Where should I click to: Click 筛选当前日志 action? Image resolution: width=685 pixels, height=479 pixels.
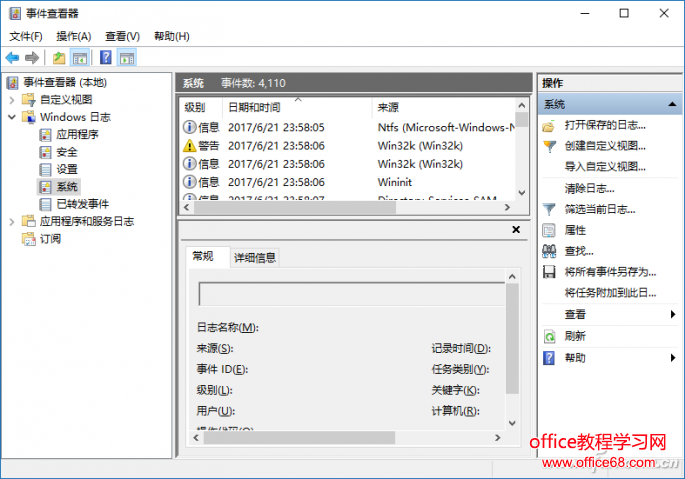point(599,209)
